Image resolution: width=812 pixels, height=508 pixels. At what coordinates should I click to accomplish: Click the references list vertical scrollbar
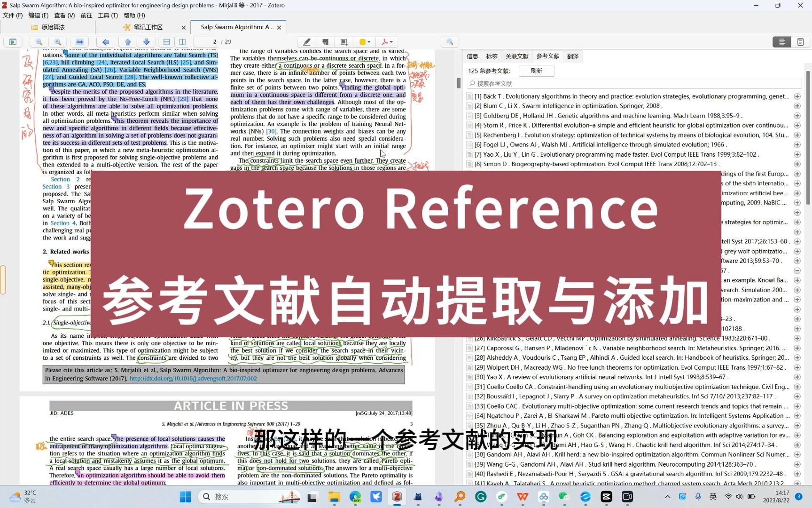(808, 137)
